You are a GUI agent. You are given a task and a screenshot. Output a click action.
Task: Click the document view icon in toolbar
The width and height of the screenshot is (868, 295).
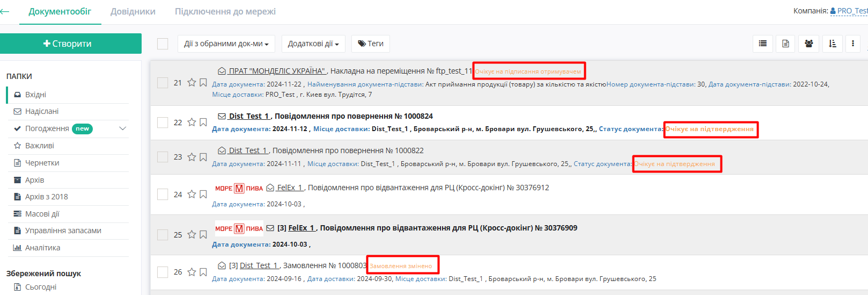coord(785,44)
